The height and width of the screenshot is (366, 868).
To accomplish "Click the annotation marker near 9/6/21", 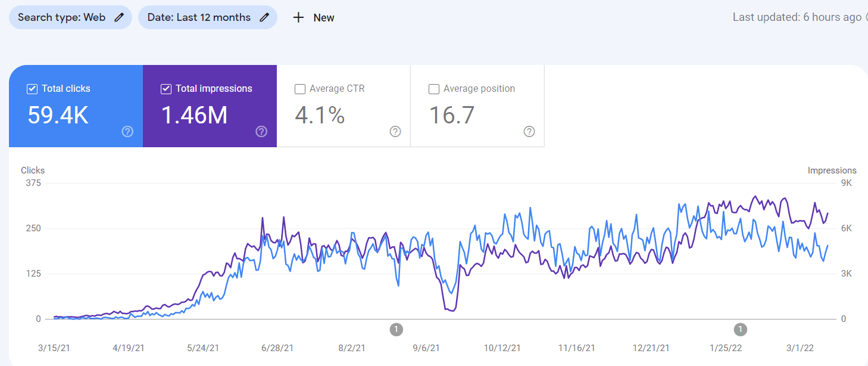I will click(396, 329).
